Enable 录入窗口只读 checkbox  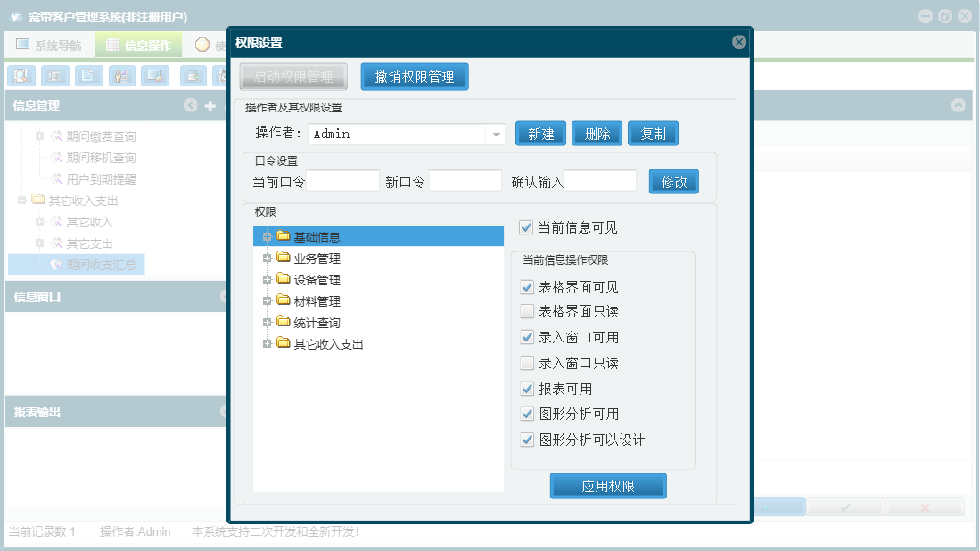point(527,363)
